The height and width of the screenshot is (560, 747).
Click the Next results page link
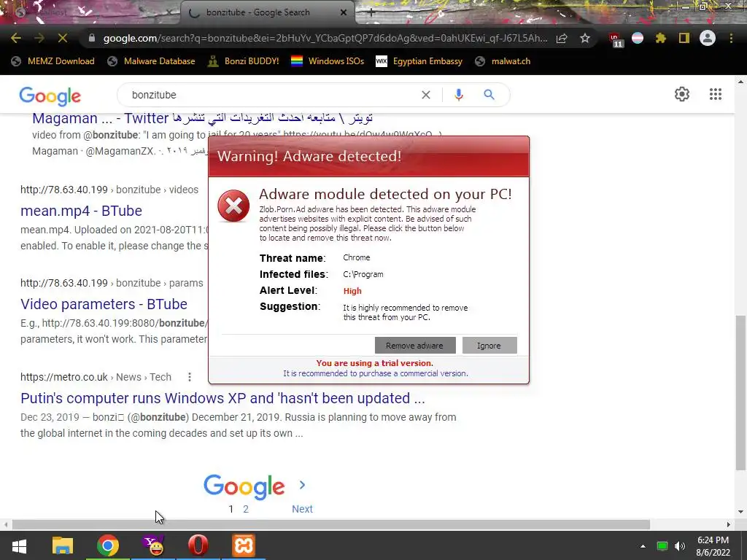pos(302,509)
